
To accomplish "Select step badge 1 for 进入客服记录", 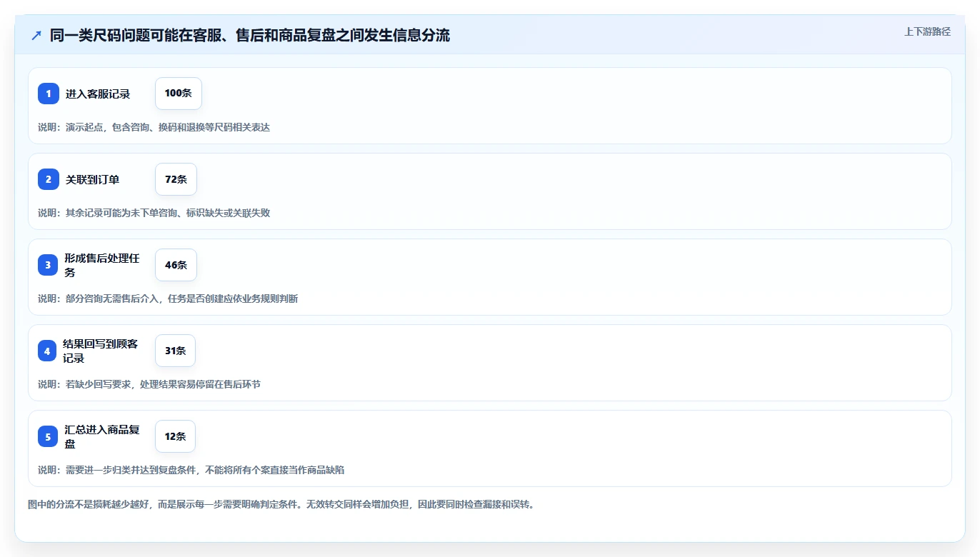I will 49,94.
